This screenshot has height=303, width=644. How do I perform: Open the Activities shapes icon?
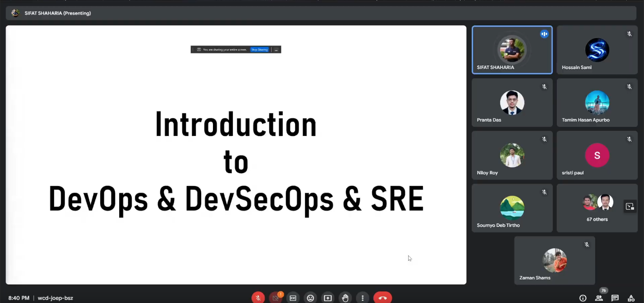pos(631,298)
